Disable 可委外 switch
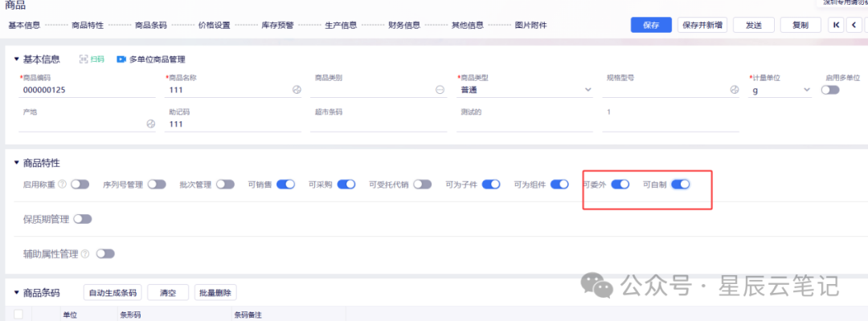The width and height of the screenshot is (868, 321). (x=620, y=185)
